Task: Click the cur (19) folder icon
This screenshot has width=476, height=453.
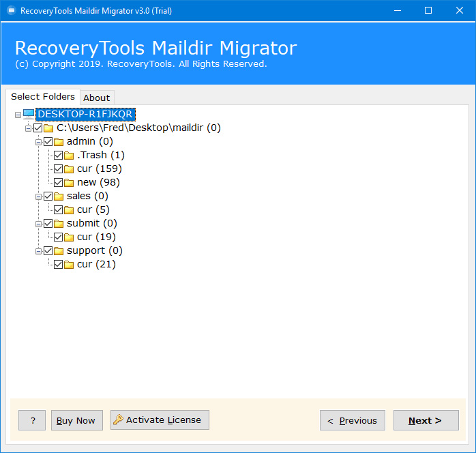Action: (69, 237)
